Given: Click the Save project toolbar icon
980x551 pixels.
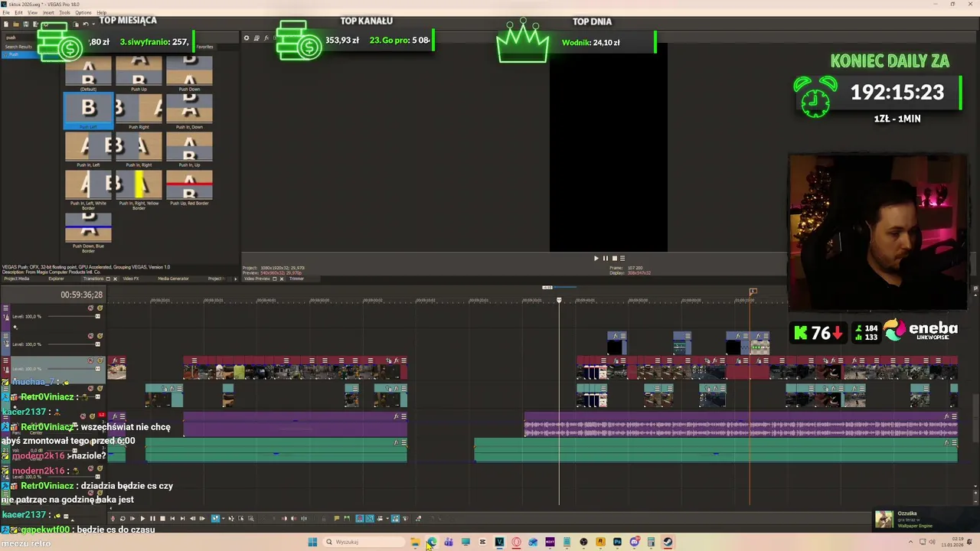Looking at the screenshot, I should coord(25,24).
